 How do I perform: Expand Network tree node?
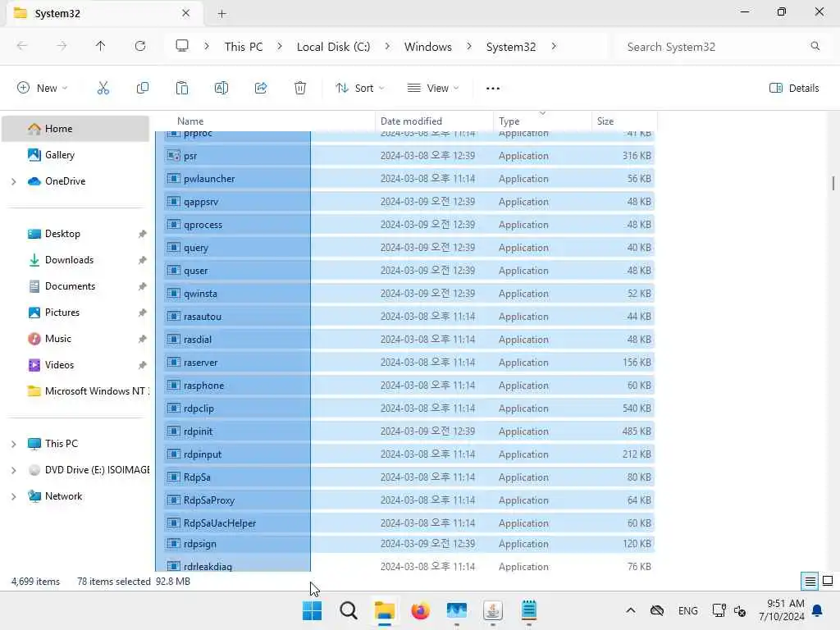coord(13,496)
